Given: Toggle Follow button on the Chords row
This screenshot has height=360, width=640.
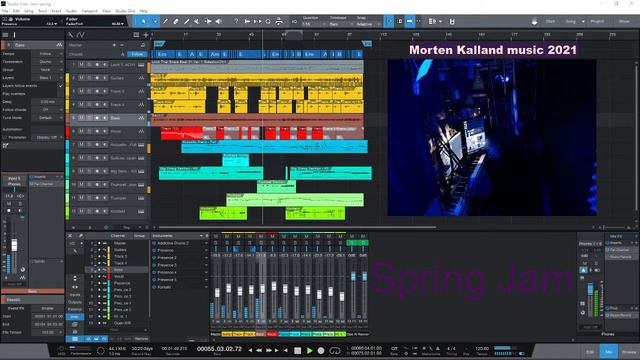Looking at the screenshot, I should tap(137, 54).
